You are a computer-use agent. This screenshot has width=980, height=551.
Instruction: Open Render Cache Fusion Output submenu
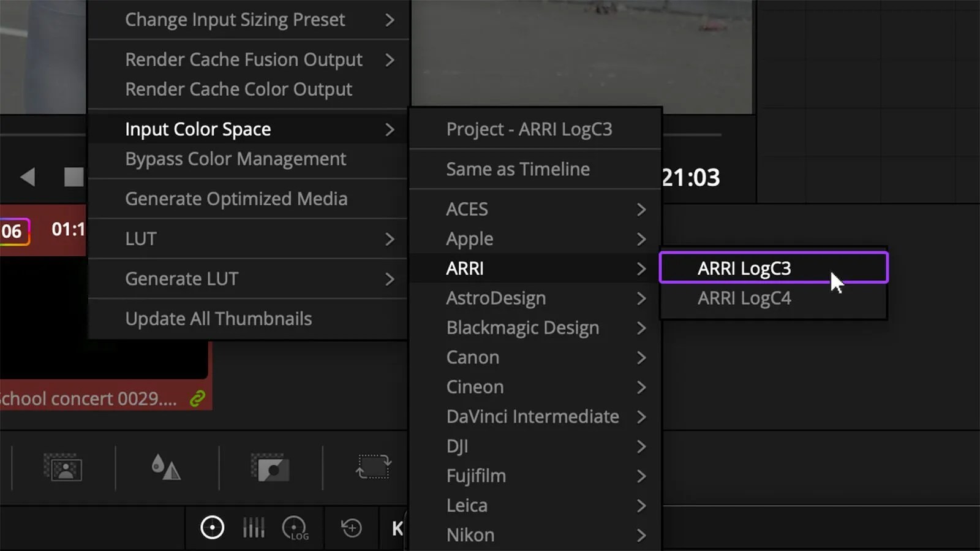tap(249, 59)
